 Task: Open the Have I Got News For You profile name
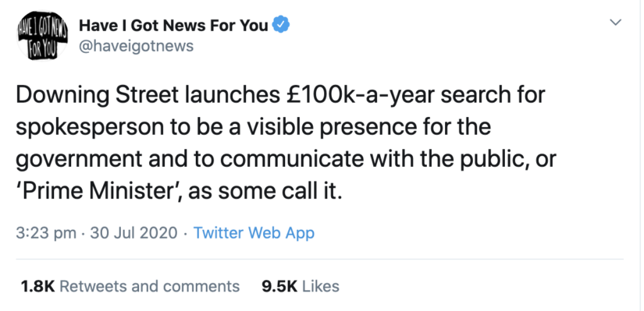173,27
